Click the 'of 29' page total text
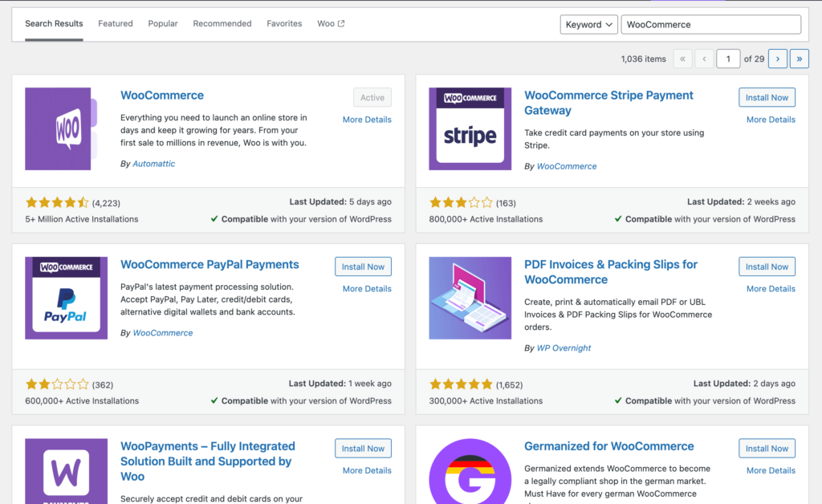Screen dimensions: 822x504 pos(754,59)
